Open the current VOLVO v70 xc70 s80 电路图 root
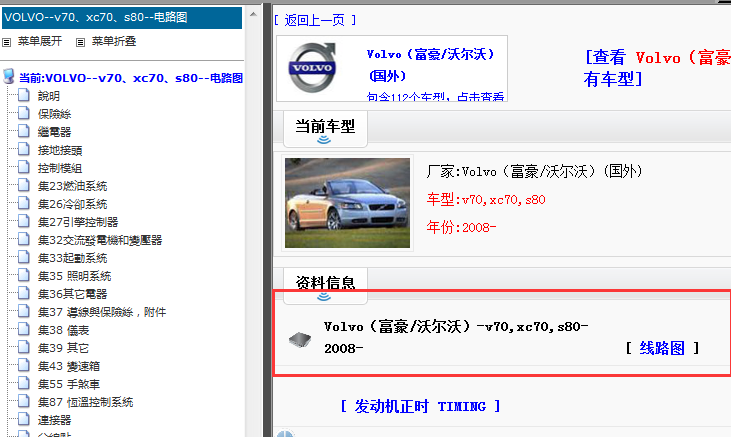731x437 pixels. (131, 78)
